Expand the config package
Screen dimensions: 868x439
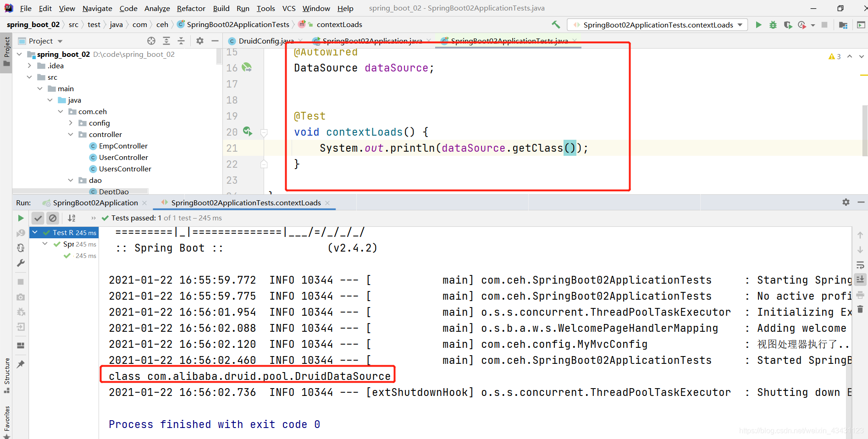pos(71,123)
